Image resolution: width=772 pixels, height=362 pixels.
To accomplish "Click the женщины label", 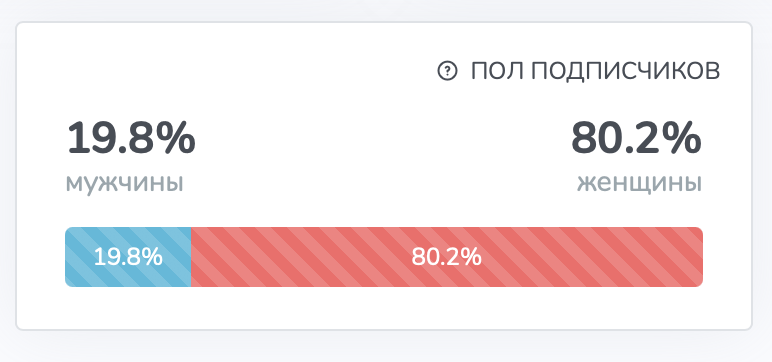I will click(640, 183).
